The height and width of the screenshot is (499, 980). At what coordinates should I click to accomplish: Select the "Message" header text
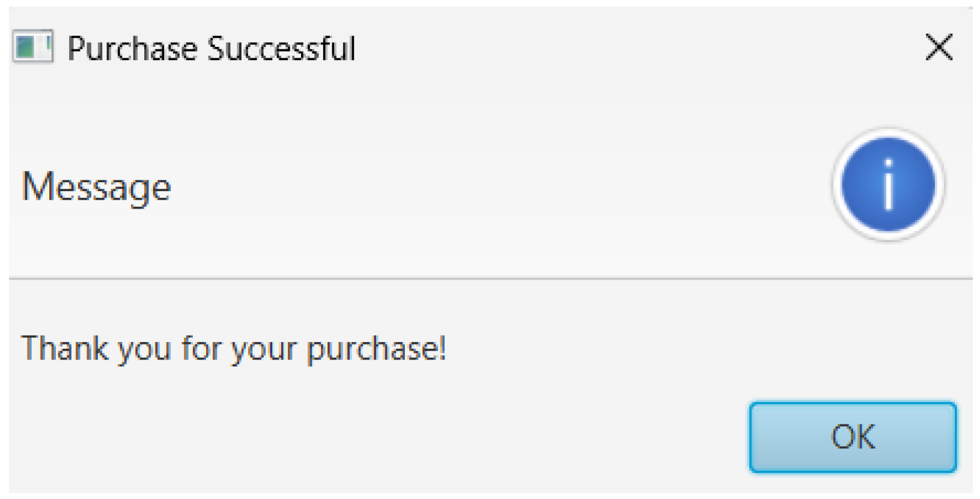[96, 186]
